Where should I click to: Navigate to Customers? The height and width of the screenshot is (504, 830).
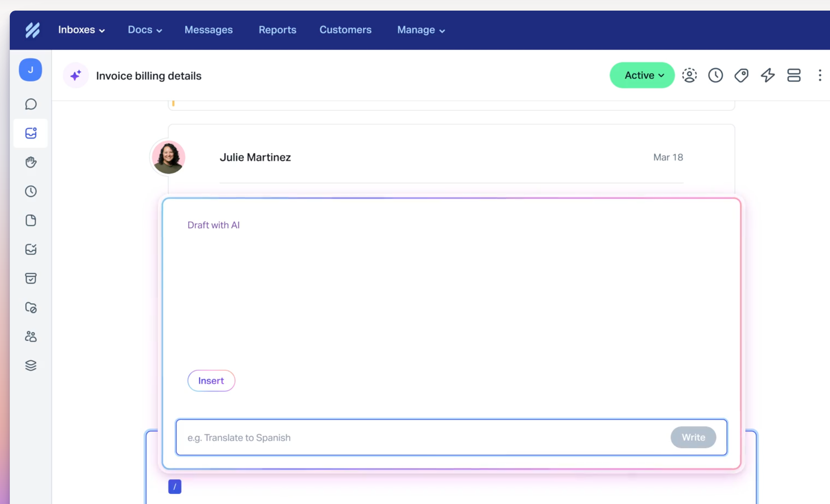point(345,30)
